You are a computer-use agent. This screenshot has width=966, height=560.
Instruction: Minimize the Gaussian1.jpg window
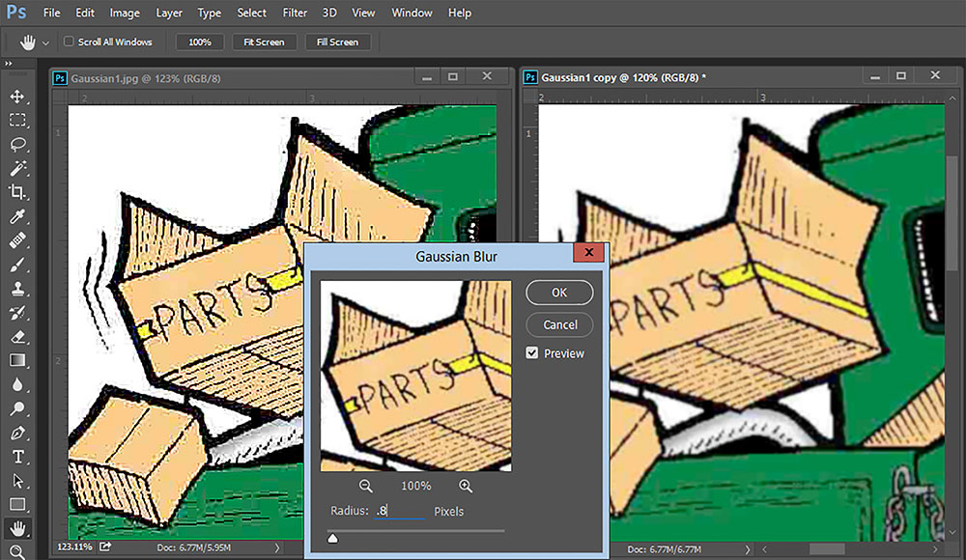426,77
